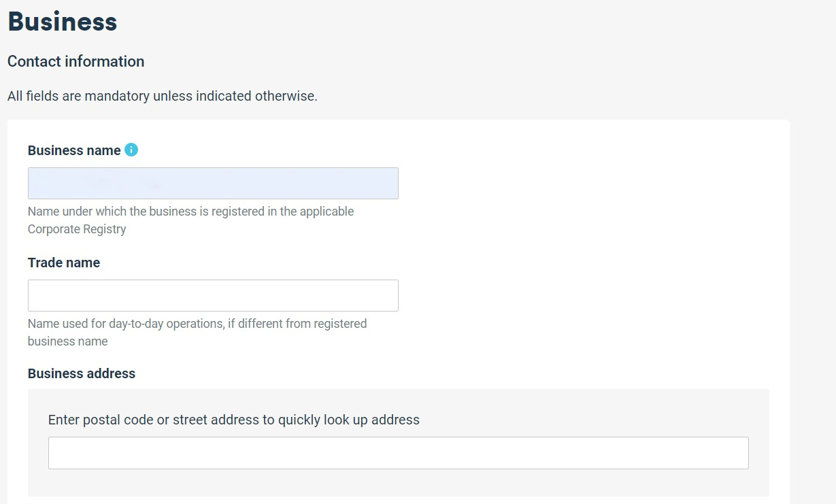Click white space right of Business name field
Image resolution: width=836 pixels, height=504 pixels.
pos(585,184)
